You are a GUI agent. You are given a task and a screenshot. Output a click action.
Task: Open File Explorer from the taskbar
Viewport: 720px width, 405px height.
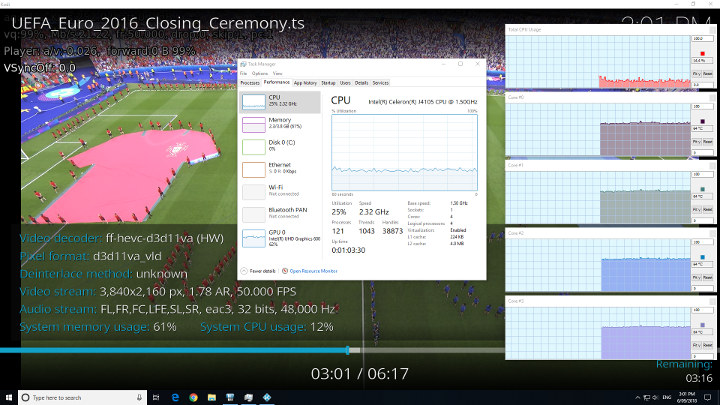212,398
